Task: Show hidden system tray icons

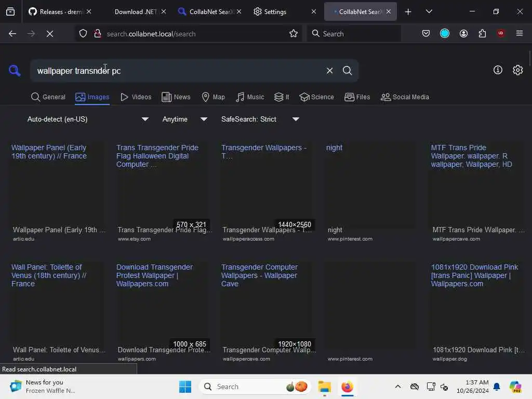Action: pyautogui.click(x=398, y=387)
